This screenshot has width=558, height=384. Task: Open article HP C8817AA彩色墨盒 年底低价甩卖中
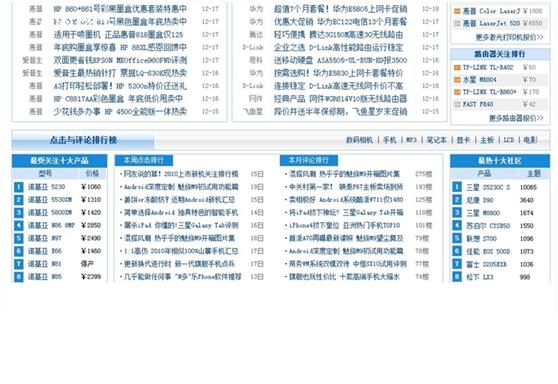tap(118, 99)
